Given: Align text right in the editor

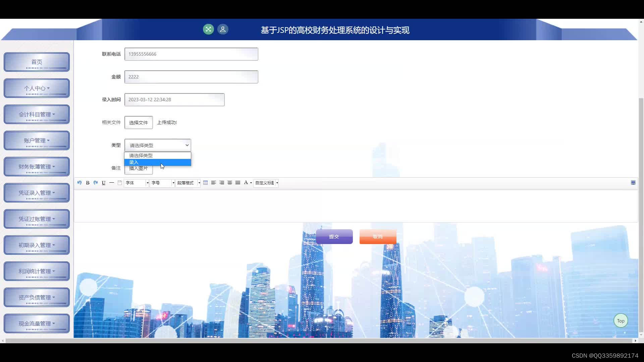Looking at the screenshot, I should [x=222, y=183].
